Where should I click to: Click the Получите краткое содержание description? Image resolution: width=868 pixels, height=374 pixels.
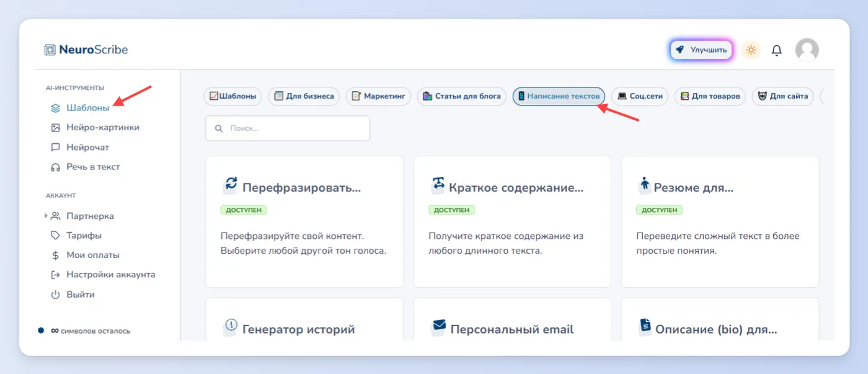[506, 244]
